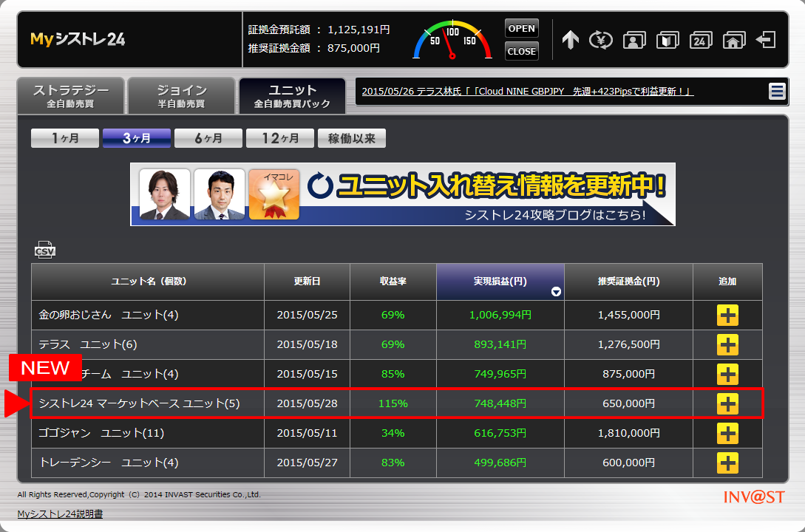Select the 3ヶ月 period
Image resolution: width=805 pixels, height=532 pixels.
(x=137, y=138)
